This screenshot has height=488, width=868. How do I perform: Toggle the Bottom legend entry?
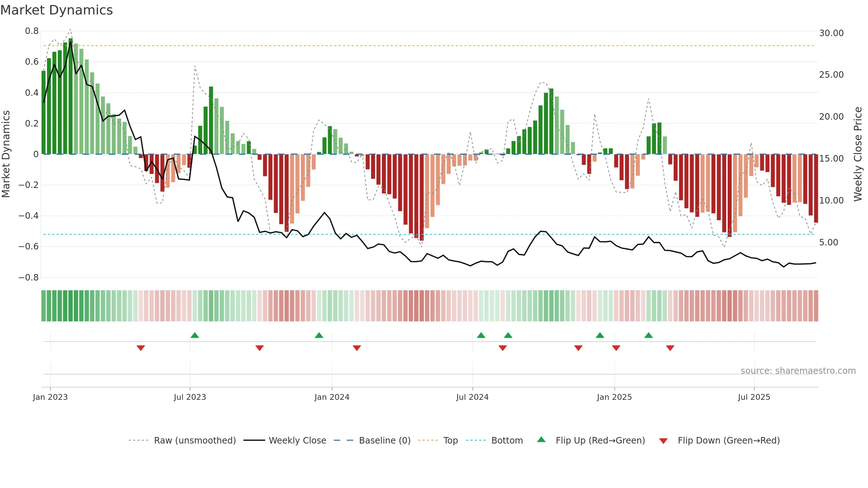click(x=494, y=440)
